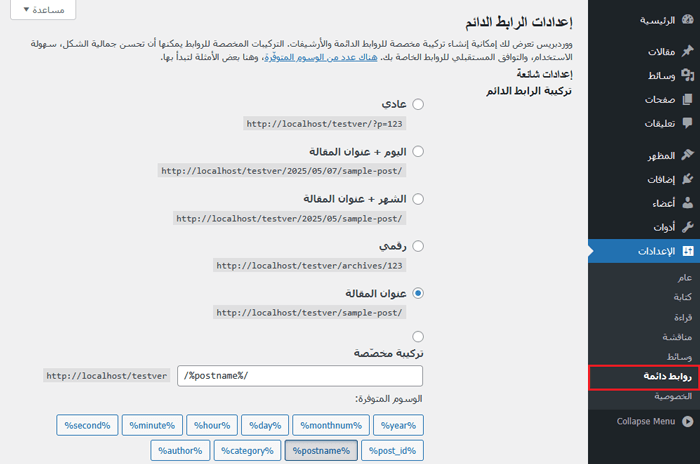Go to كتابة writing settings submenu
The width and height of the screenshot is (700, 464).
click(683, 297)
